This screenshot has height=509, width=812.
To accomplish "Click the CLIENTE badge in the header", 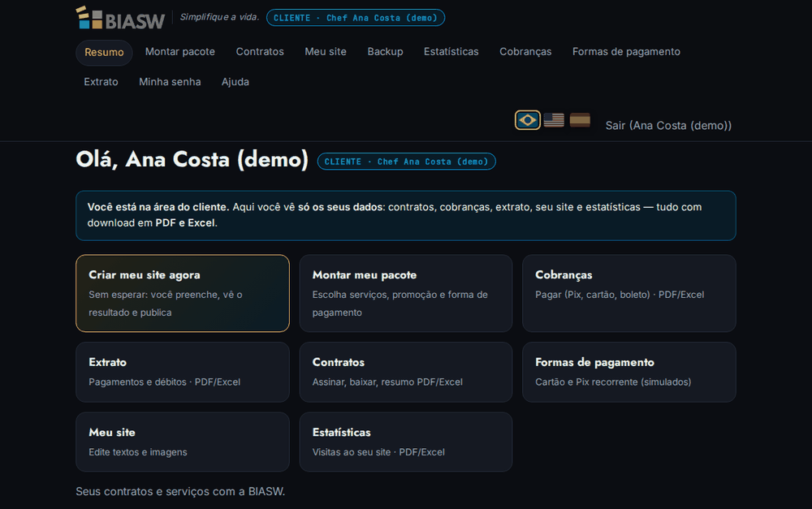I will point(356,18).
